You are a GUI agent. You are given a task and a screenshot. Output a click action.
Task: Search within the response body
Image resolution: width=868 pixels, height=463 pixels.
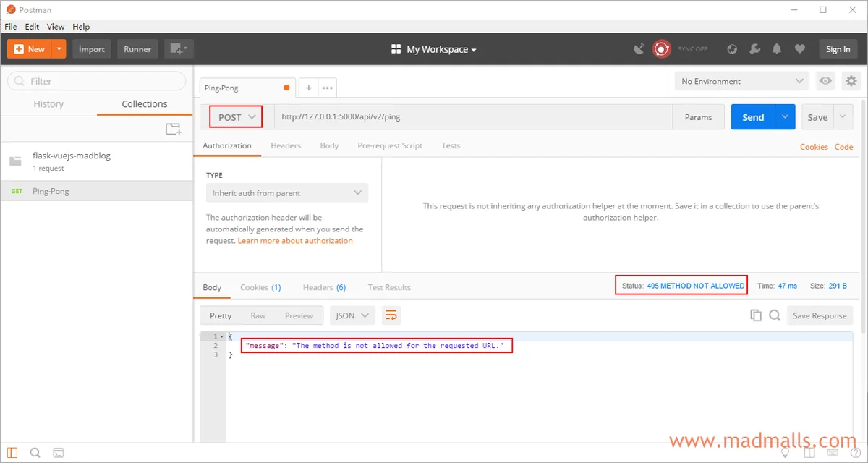click(775, 315)
